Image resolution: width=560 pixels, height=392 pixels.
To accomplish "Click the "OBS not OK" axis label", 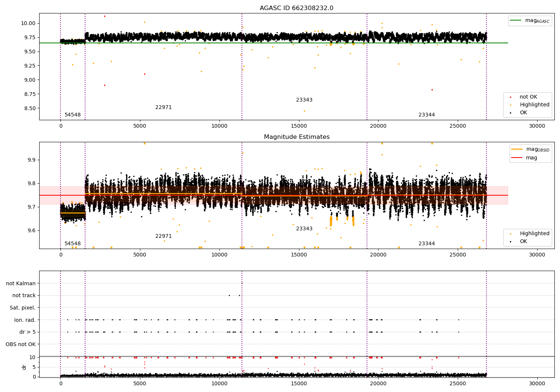I will click(x=21, y=344).
